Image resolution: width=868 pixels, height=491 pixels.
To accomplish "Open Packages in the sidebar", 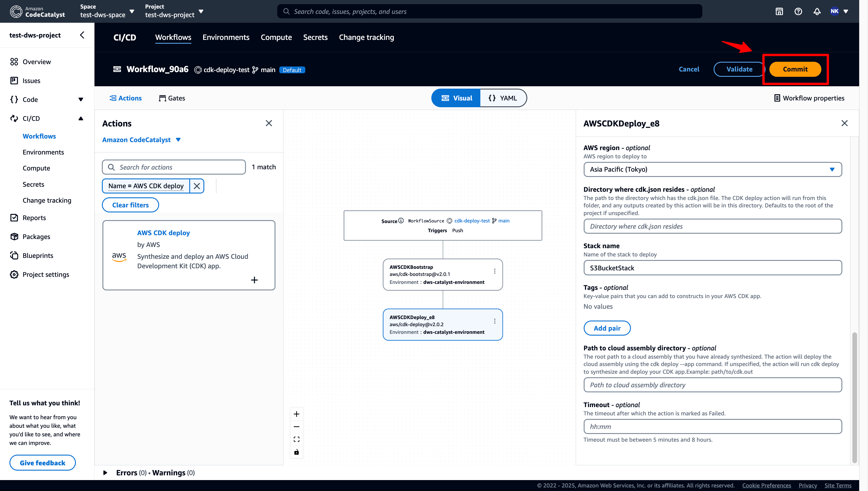I will [x=36, y=236].
